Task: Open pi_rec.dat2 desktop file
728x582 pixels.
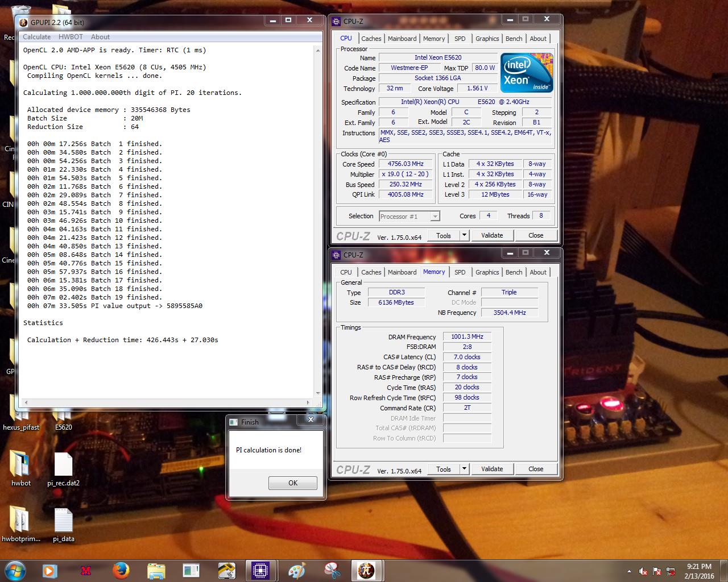Action: 63,469
